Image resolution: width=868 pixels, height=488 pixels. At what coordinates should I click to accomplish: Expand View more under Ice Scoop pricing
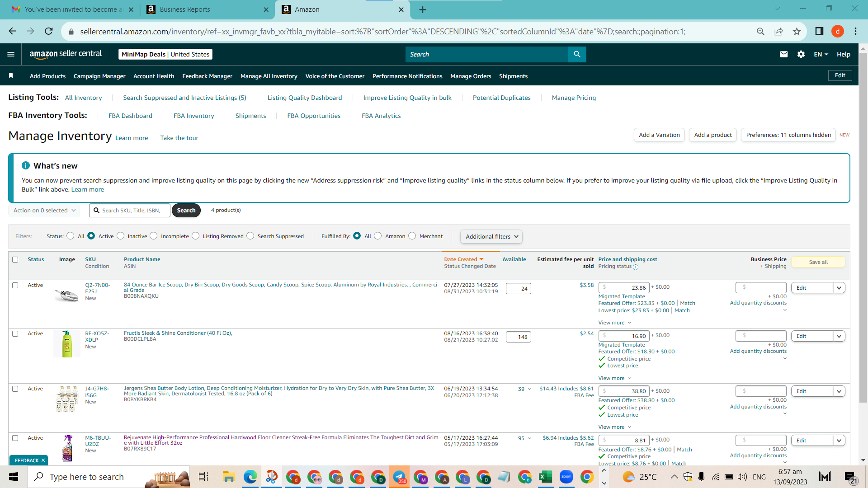(x=614, y=323)
